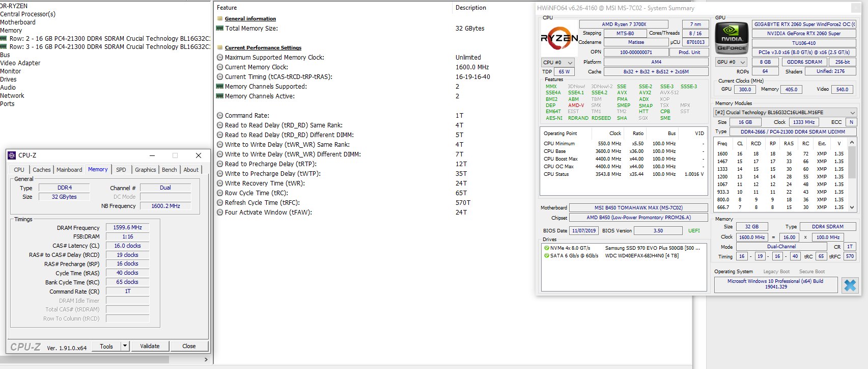Select the Memory tab in CPU-Z
This screenshot has height=369, width=868.
click(x=98, y=169)
